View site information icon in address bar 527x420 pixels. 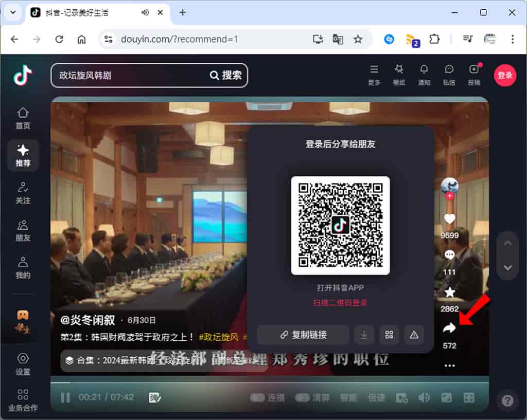click(x=108, y=39)
